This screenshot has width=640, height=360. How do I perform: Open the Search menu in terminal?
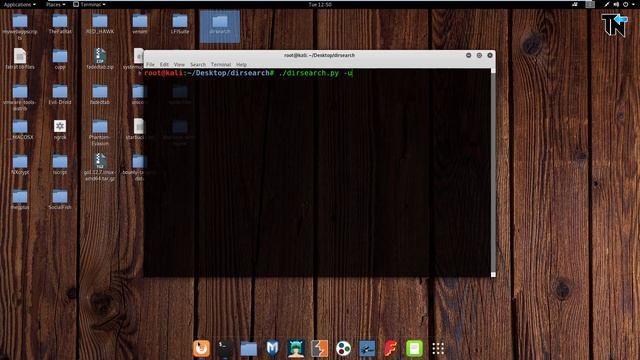coord(198,64)
